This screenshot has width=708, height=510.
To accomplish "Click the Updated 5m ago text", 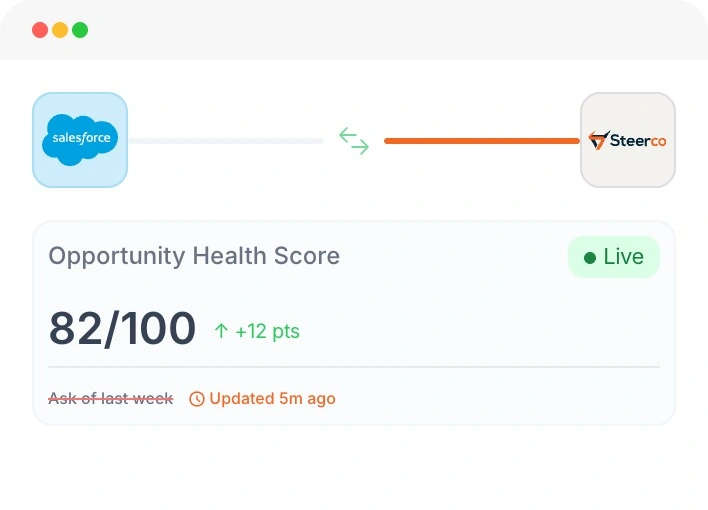I will (272, 399).
